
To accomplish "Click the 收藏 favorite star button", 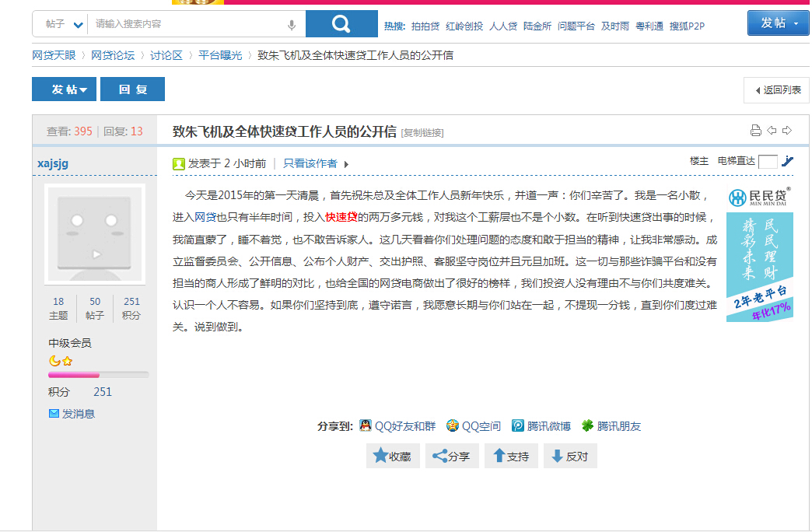I will pos(393,456).
